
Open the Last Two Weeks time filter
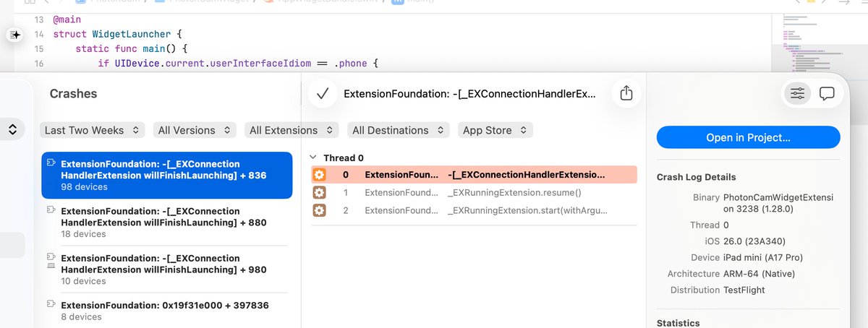click(93, 130)
